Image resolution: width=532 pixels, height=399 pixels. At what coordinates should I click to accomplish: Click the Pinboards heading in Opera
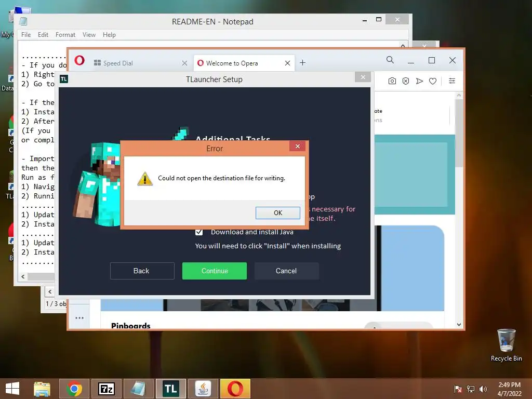tap(130, 326)
